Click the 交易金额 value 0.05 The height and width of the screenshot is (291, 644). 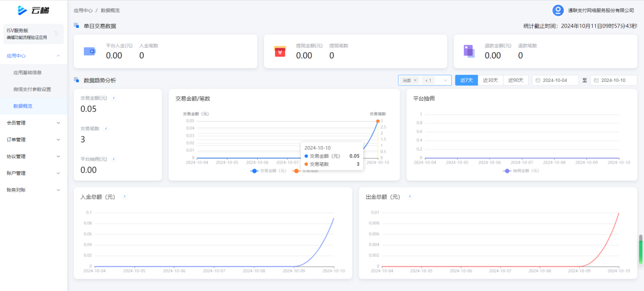click(88, 109)
